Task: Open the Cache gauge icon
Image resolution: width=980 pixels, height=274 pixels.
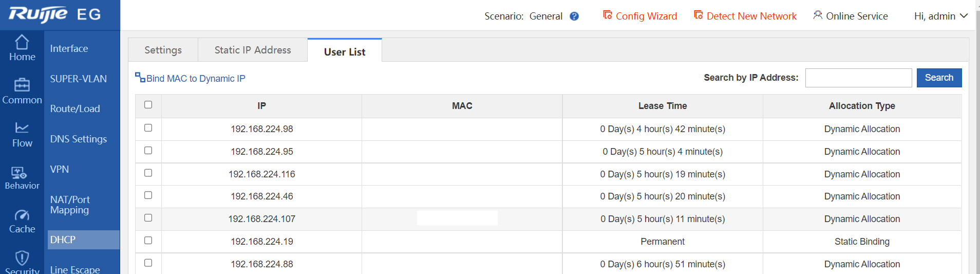Action: tap(22, 215)
